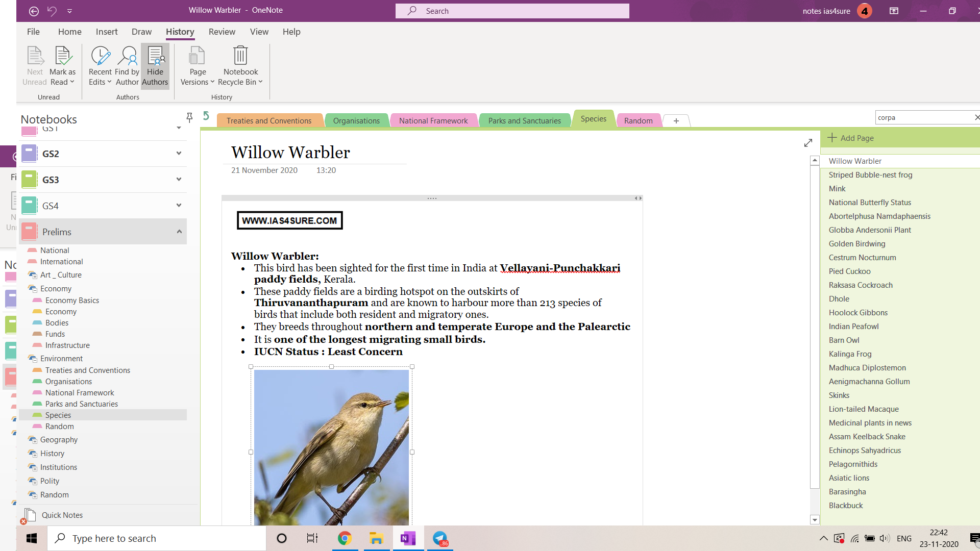
Task: Click the Back arrow in title bar
Action: pyautogui.click(x=34, y=11)
